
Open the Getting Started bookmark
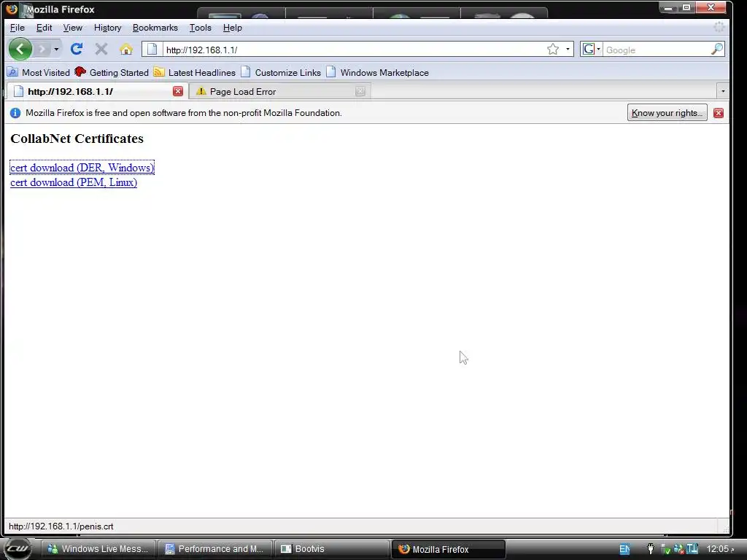(112, 72)
